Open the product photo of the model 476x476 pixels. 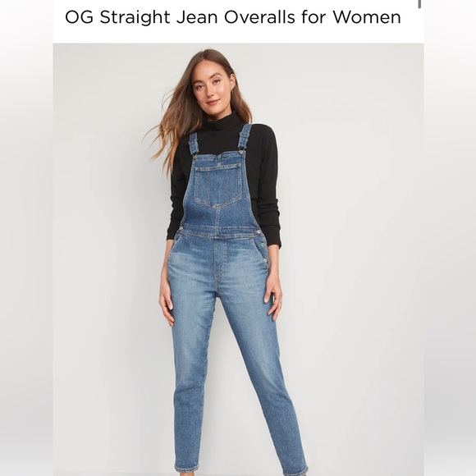pos(238,259)
